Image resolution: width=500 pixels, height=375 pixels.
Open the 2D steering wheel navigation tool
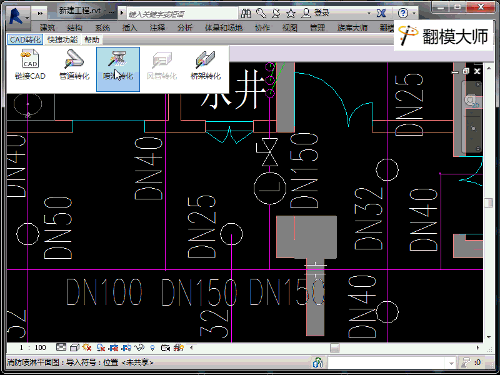[x=471, y=100]
